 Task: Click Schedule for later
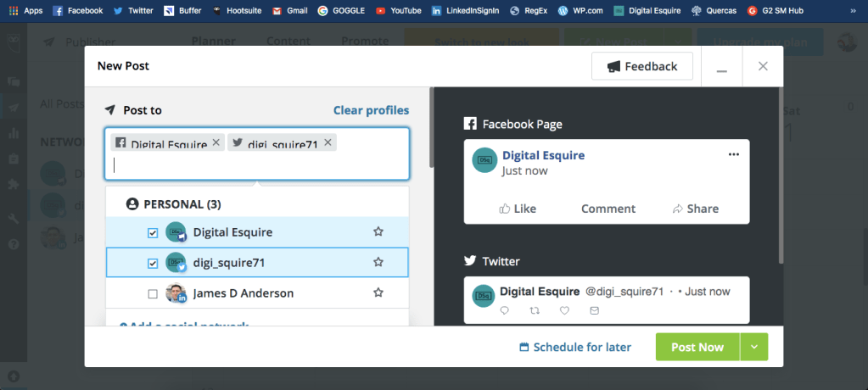coord(575,347)
